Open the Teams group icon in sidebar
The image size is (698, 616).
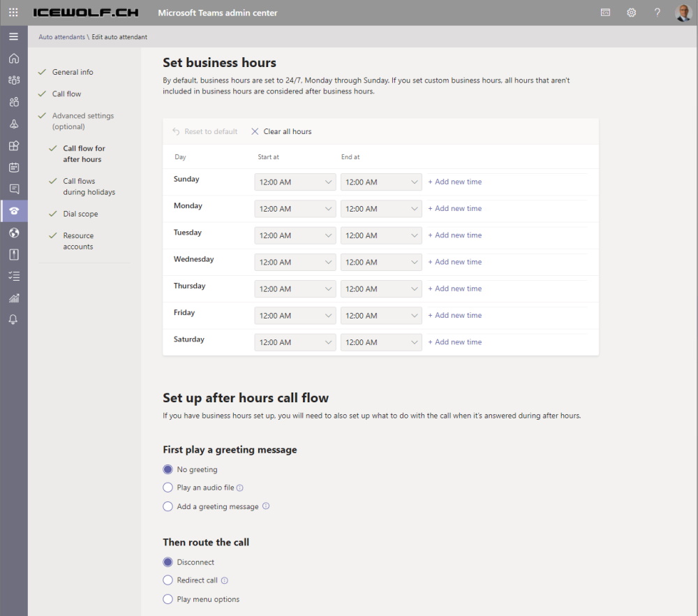click(x=14, y=80)
